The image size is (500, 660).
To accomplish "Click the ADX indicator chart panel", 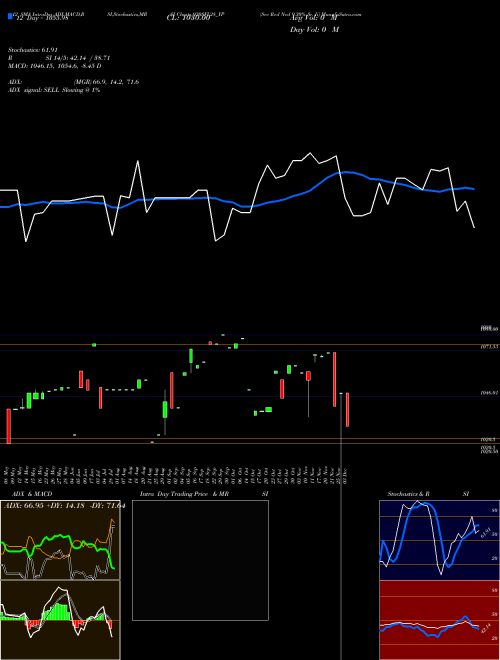I will (x=60, y=540).
